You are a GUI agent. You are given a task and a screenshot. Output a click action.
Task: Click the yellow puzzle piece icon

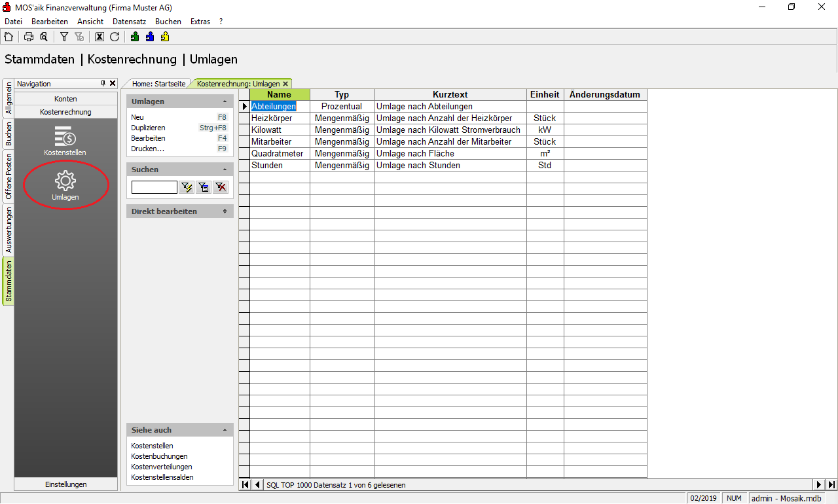tap(165, 37)
